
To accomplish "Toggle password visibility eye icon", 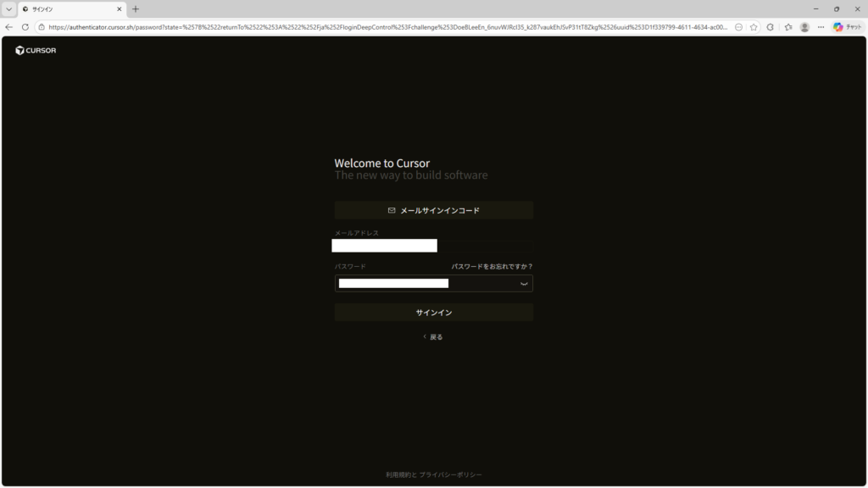I will (x=525, y=284).
